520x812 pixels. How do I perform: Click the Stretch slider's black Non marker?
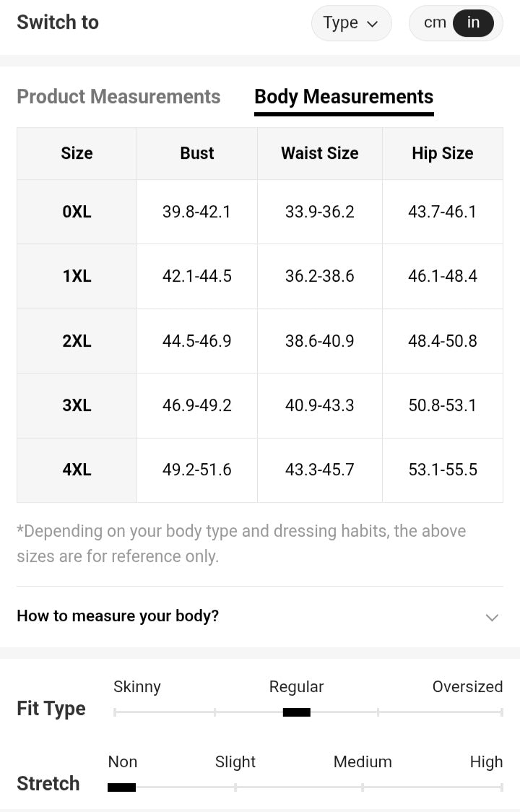pos(121,787)
